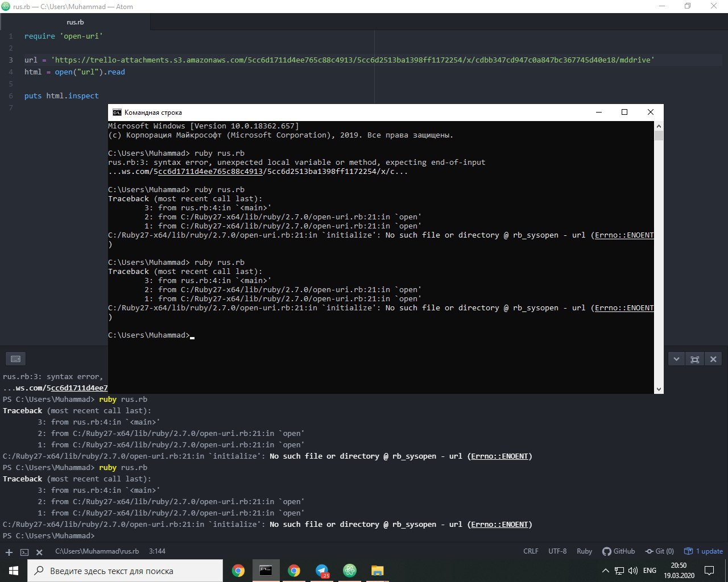Image resolution: width=728 pixels, height=582 pixels.
Task: Click the Command Prompt scrollbar thumb
Action: point(659,135)
